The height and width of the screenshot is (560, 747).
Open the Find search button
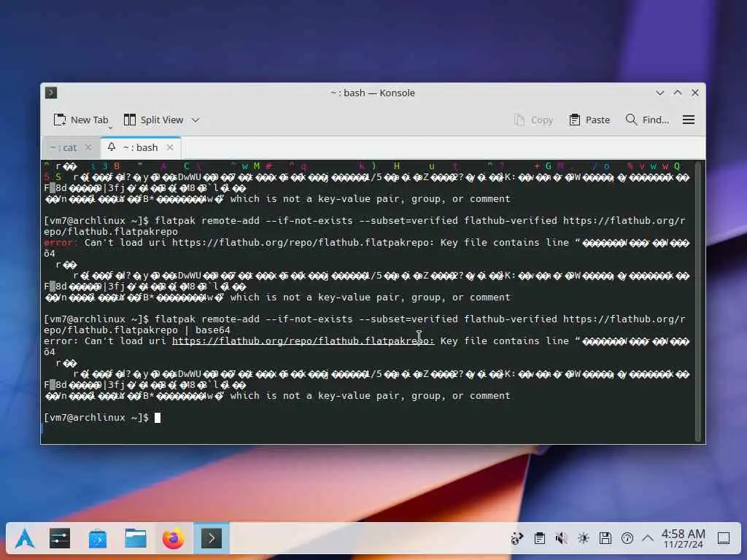tap(647, 120)
